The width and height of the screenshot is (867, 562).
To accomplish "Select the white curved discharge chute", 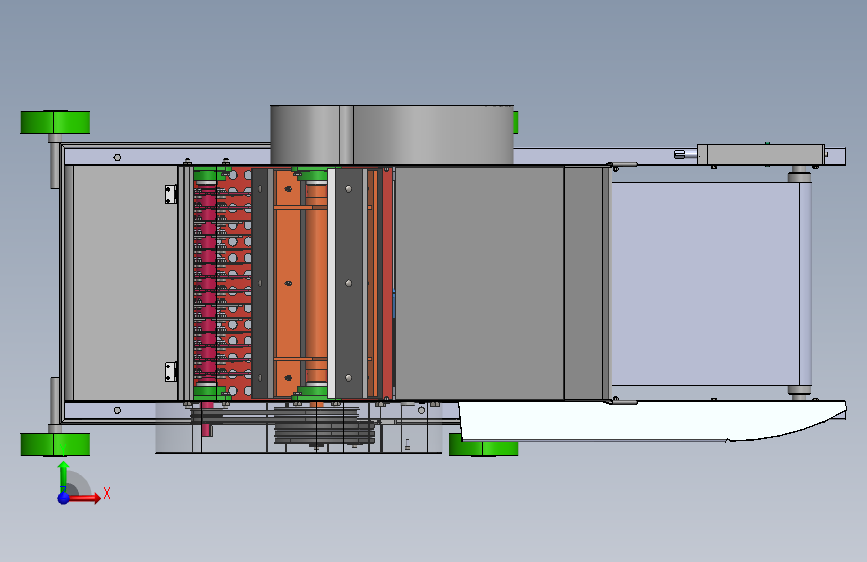I will (652, 421).
